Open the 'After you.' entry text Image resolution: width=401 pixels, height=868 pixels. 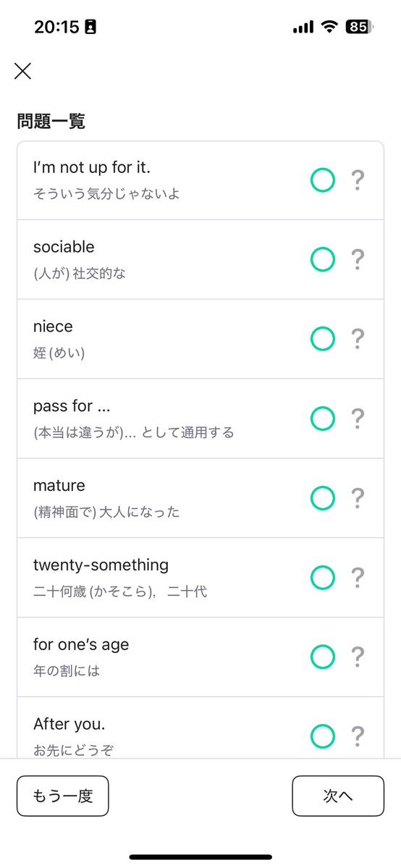69,724
